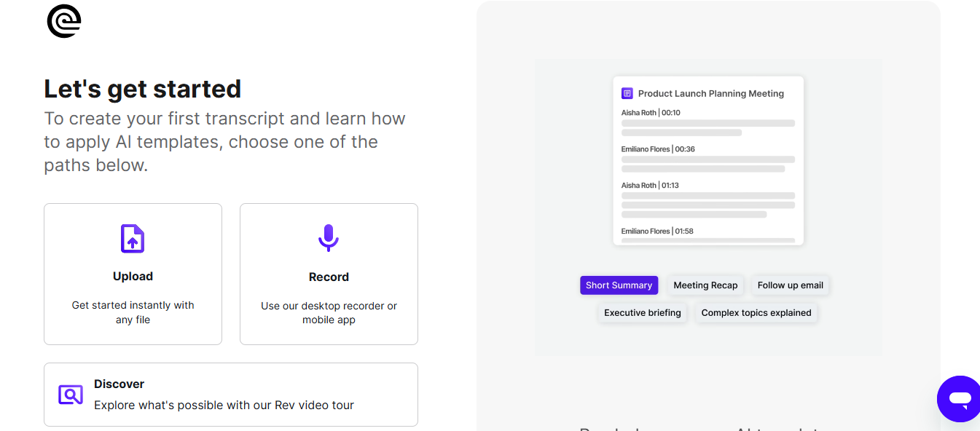Click the Let's get started heading
This screenshot has width=980, height=431.
[x=143, y=89]
